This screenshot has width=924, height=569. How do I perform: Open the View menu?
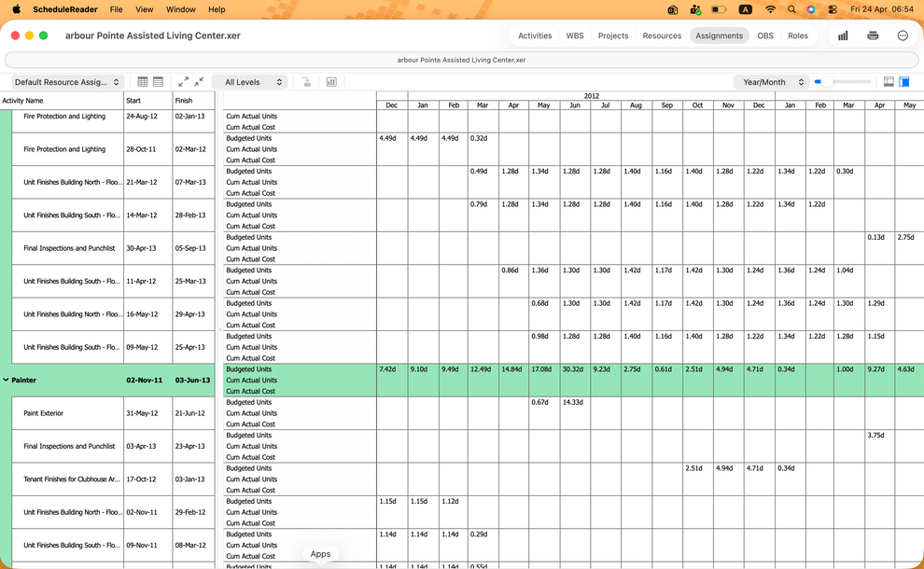click(x=145, y=9)
